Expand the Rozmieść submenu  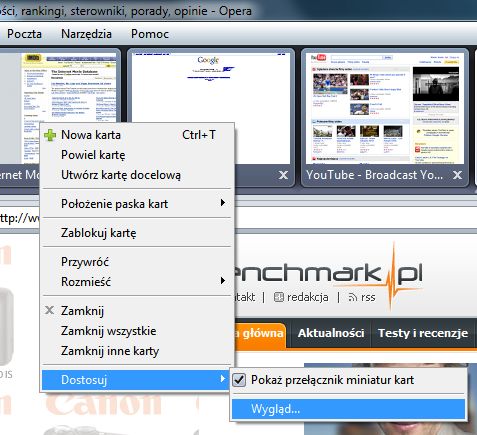[137, 282]
